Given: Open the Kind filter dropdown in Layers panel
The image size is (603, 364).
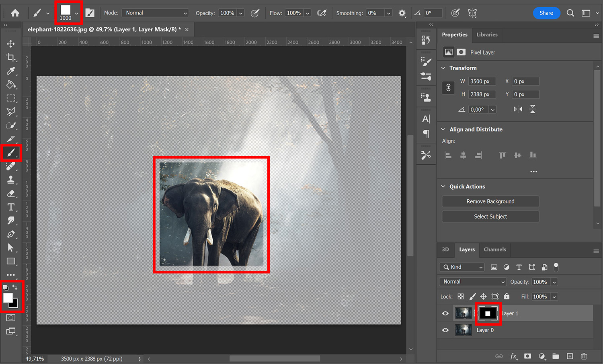Looking at the screenshot, I should pos(461,267).
